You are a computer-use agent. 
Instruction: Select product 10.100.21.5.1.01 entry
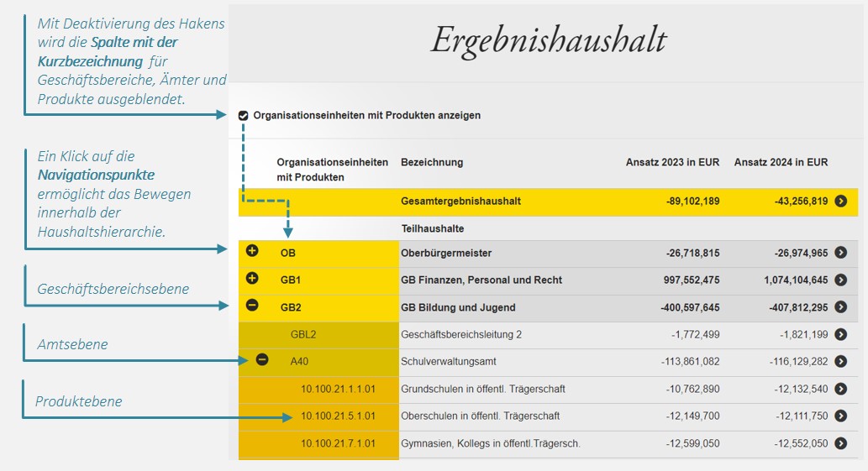338,416
